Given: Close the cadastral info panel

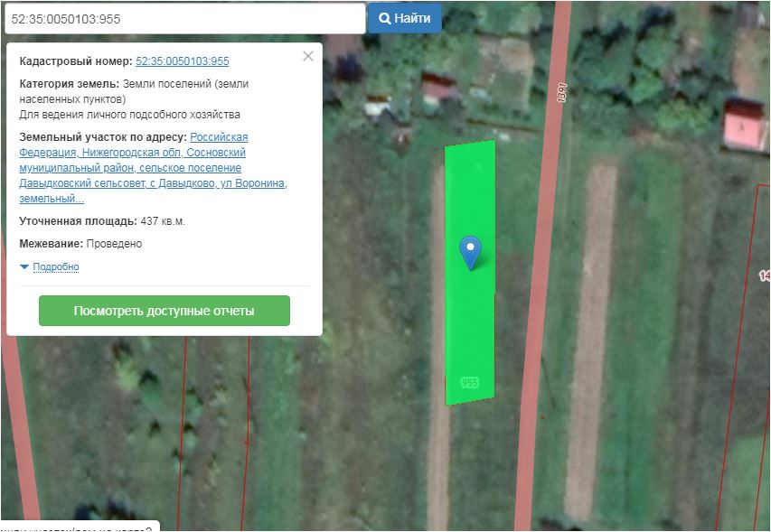Looking at the screenshot, I should tap(308, 56).
